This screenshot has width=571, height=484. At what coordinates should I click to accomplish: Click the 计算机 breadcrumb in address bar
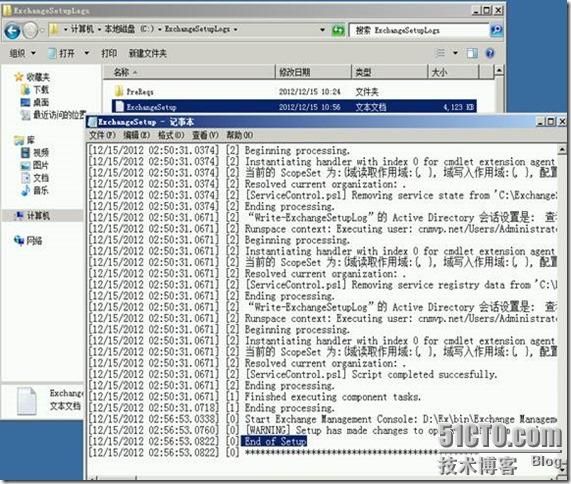pyautogui.click(x=82, y=29)
